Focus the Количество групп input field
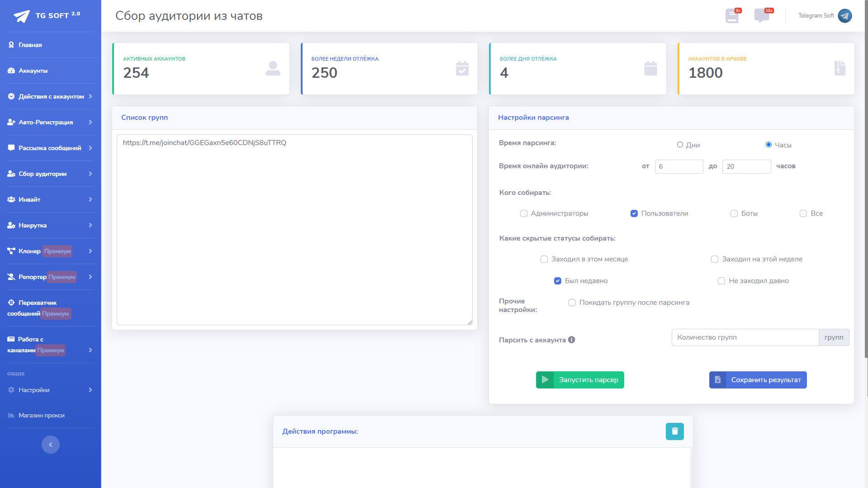868x488 pixels. pos(745,337)
